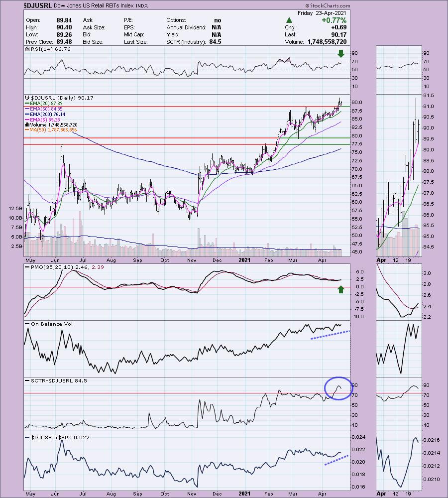The height and width of the screenshot is (498, 448).
Task: Click the Mkt Cap label
Action: 134,35
